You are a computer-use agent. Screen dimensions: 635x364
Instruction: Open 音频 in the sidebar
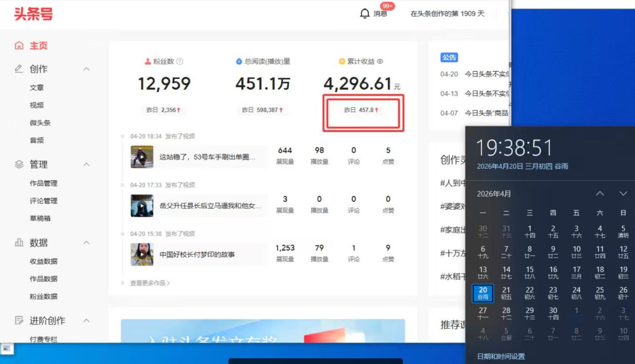[x=37, y=140]
